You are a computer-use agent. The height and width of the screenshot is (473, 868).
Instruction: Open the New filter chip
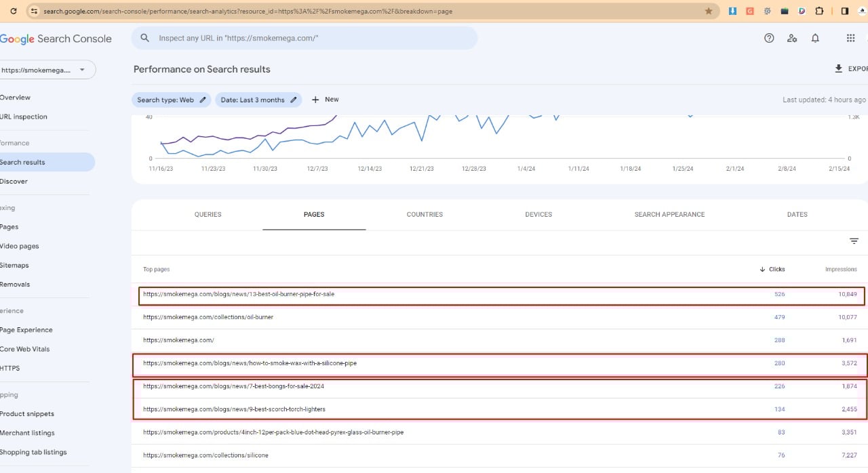tap(325, 100)
